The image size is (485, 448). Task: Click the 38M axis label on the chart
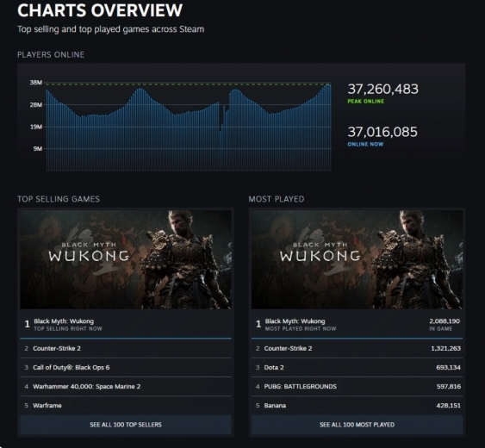point(36,83)
